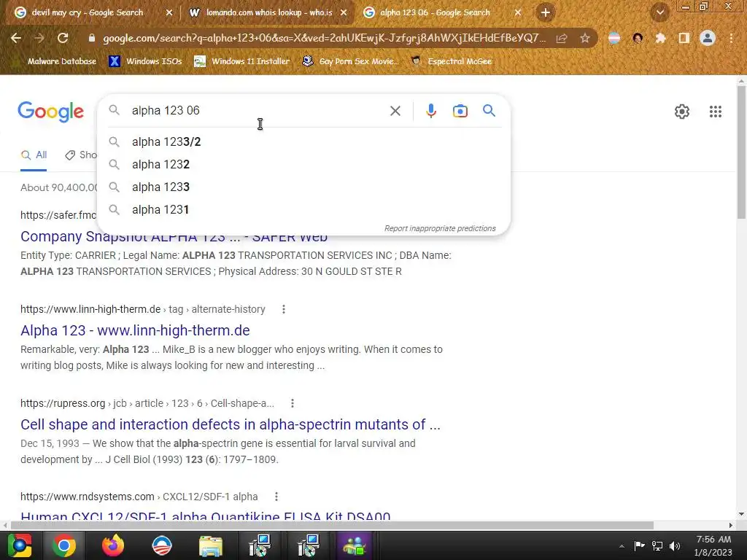This screenshot has height=560, width=747.
Task: Choose suggestion alpha 1232
Action: tap(303, 164)
